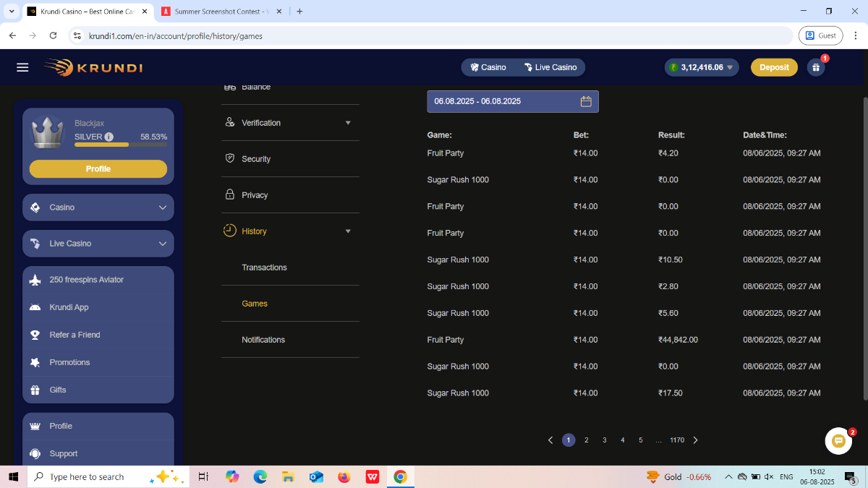The height and width of the screenshot is (488, 868).
Task: Show hidden system tray icons
Action: (x=728, y=477)
